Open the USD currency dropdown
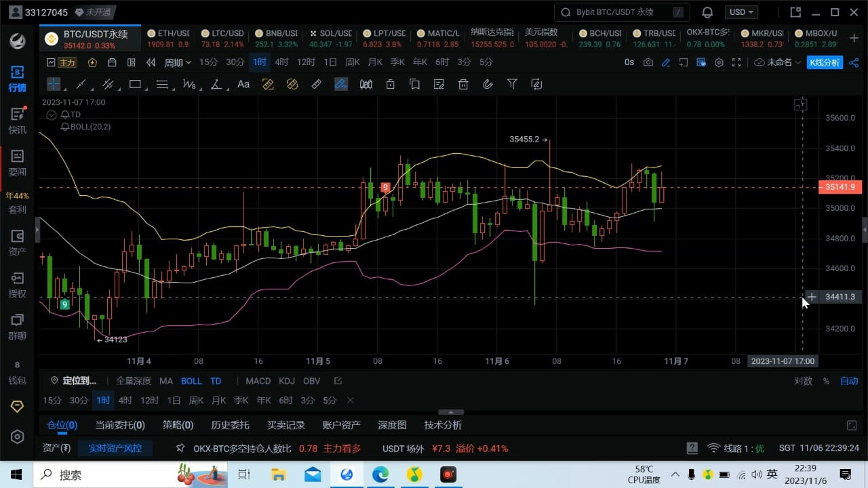Viewport: 868px width, 488px height. [741, 12]
